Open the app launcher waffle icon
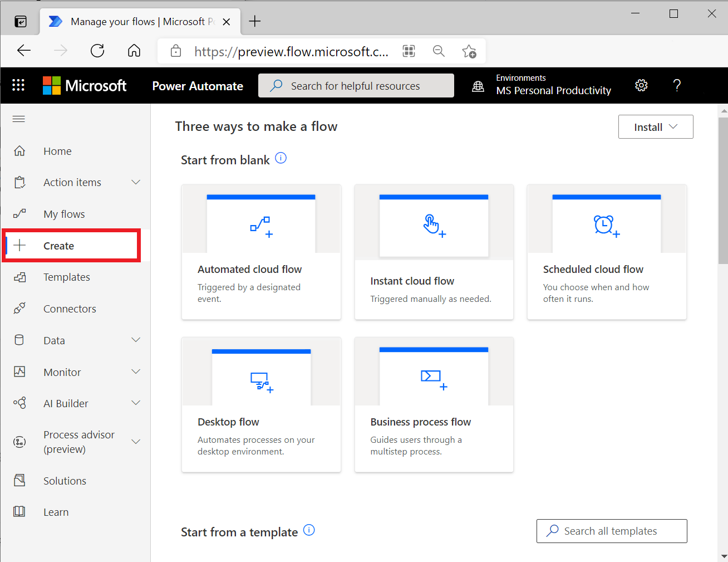728x562 pixels. [x=18, y=85]
